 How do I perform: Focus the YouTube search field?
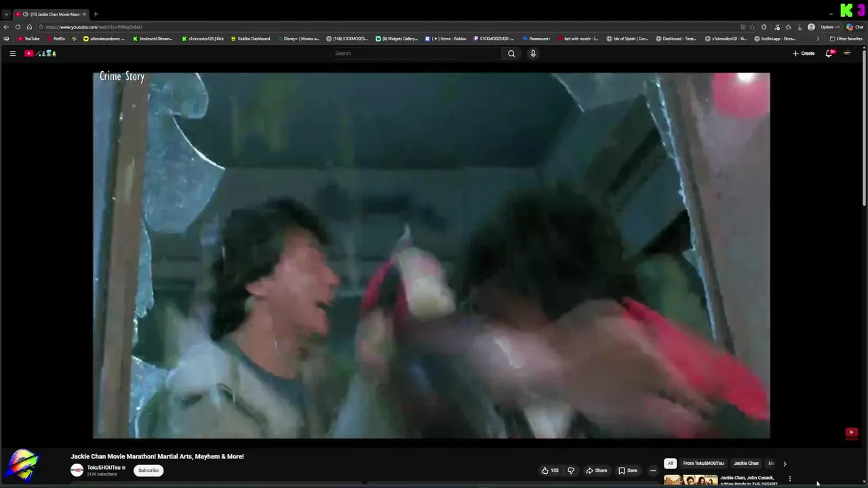pos(417,54)
